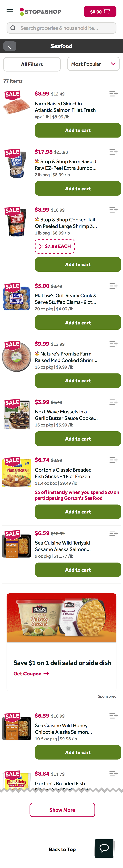Viewport: 123px width, 868px height.
Task: Add Matlaw's Stuffed Clams to a list
Action: (113, 286)
